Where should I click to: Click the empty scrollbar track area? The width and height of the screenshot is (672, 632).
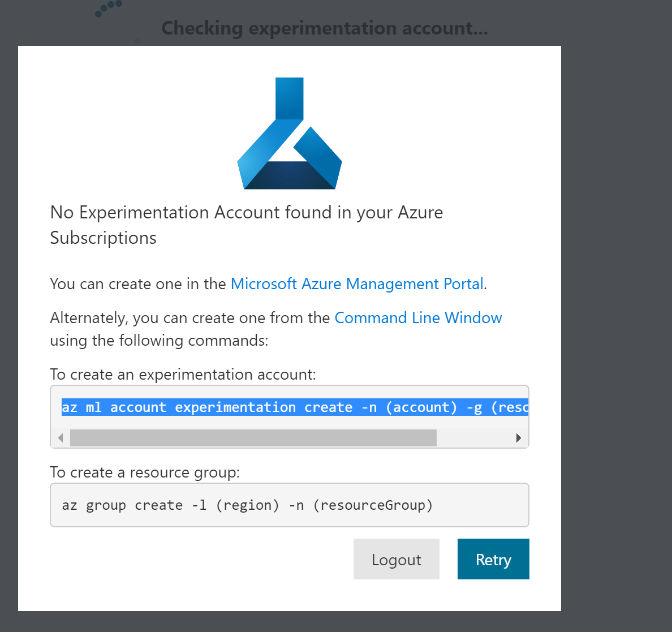478,437
